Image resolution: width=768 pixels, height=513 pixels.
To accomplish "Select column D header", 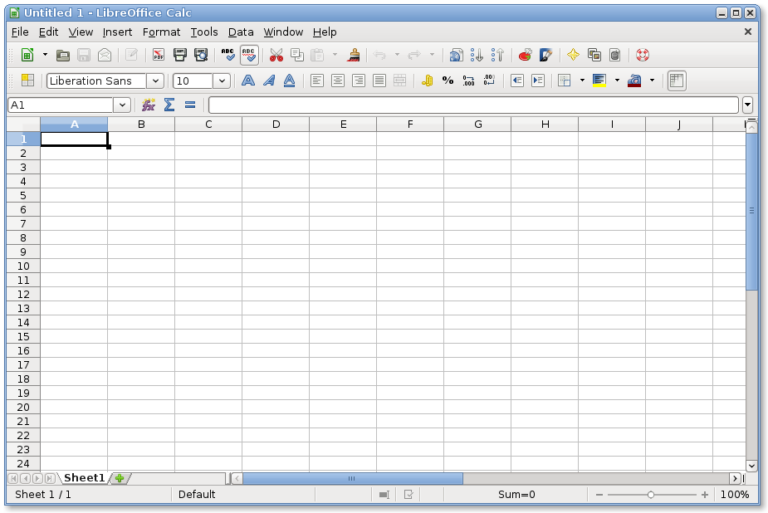I will pos(275,124).
